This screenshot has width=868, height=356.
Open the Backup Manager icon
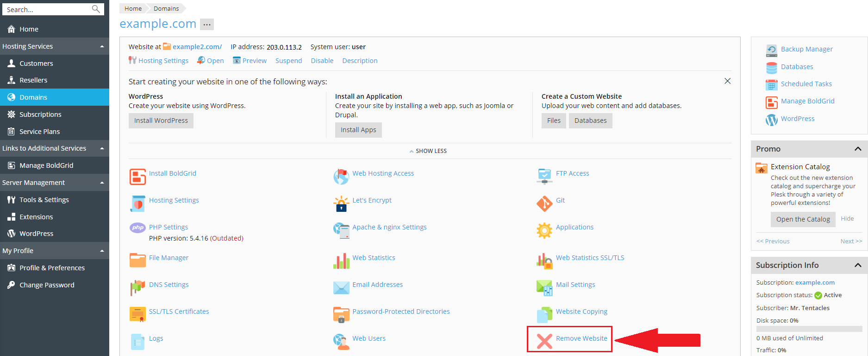pyautogui.click(x=771, y=50)
